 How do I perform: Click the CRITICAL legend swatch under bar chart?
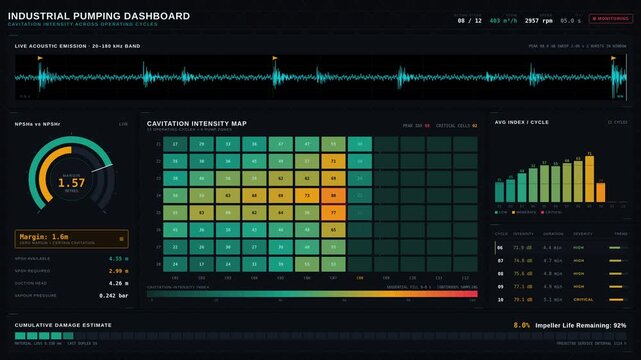(542, 212)
